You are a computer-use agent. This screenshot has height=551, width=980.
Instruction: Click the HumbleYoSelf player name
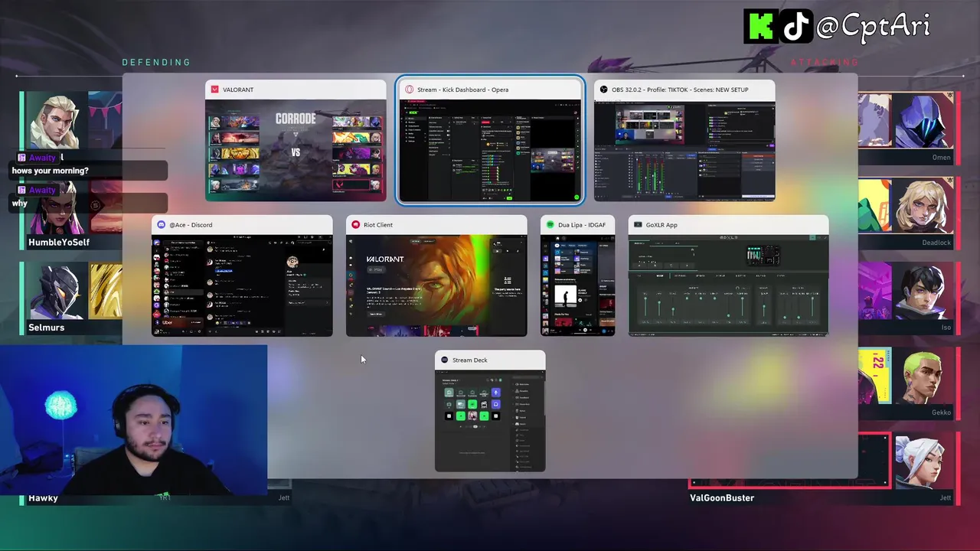(x=59, y=243)
